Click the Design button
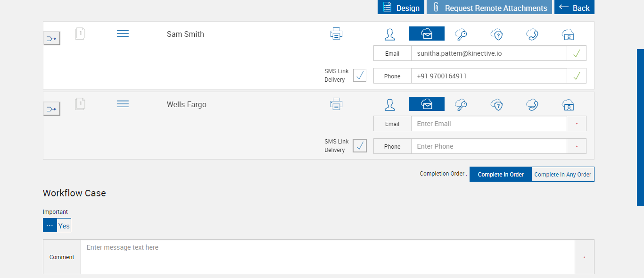644x278 pixels. click(x=401, y=8)
